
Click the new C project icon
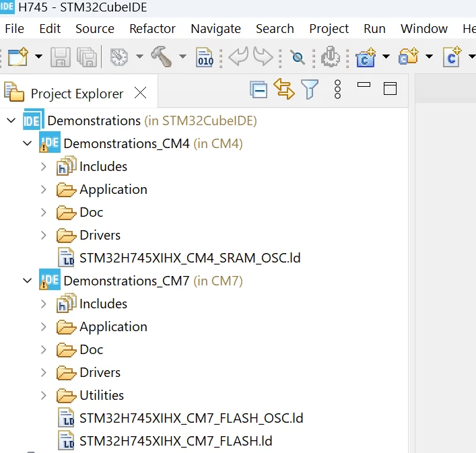point(366,57)
